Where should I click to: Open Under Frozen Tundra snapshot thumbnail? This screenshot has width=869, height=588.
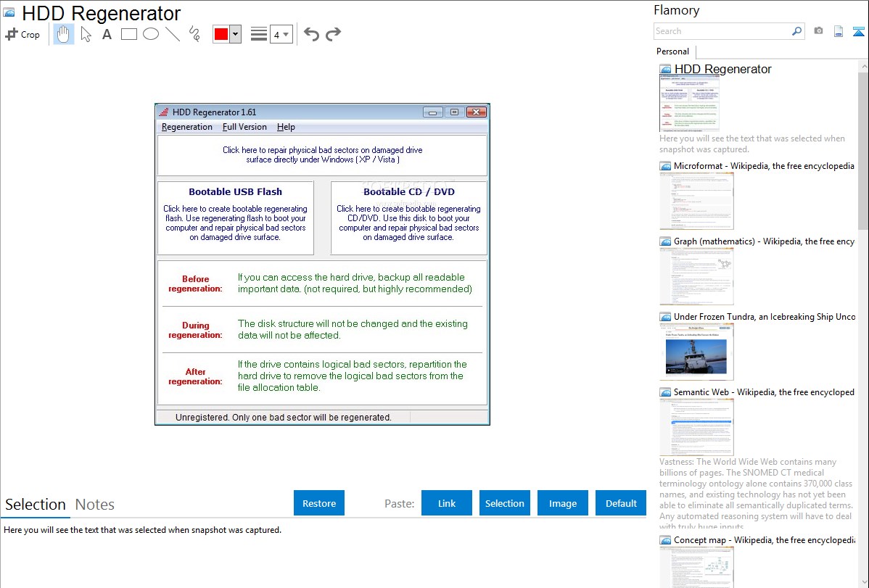[x=696, y=352]
